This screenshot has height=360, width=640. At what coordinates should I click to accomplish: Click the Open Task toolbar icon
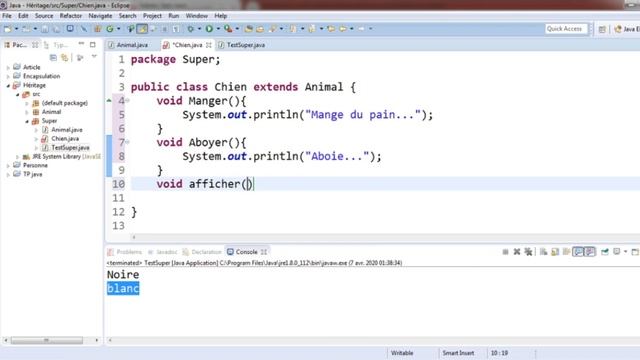click(260, 29)
